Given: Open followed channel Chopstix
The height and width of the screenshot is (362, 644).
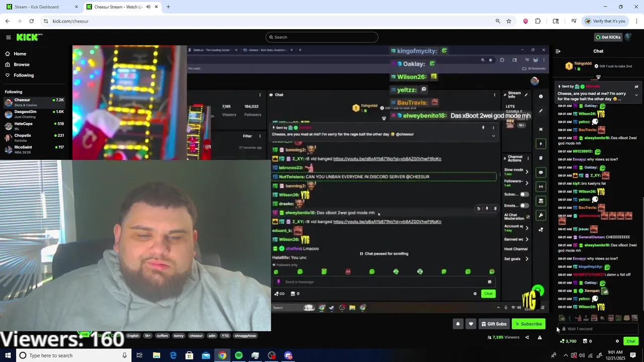Looking at the screenshot, I should click(x=34, y=138).
